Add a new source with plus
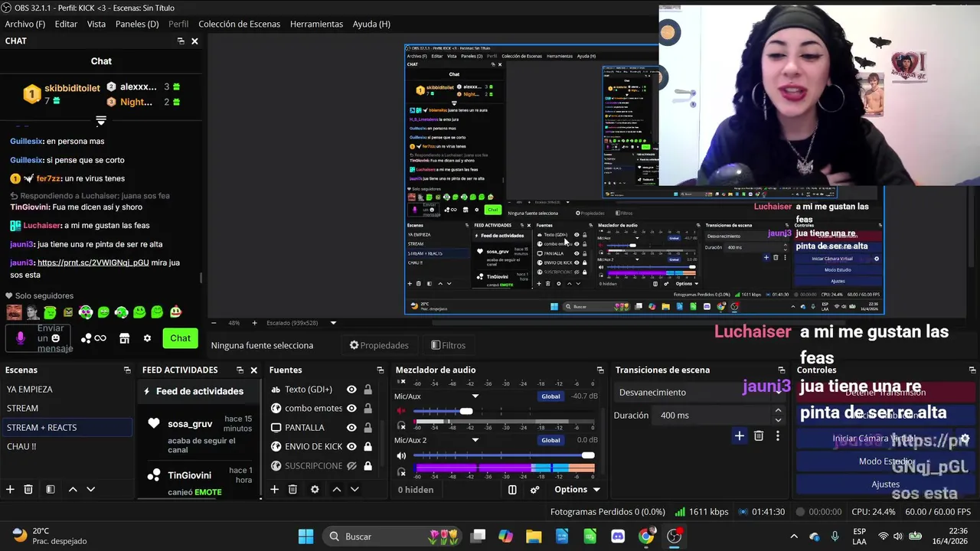980x551 pixels. 274,489
